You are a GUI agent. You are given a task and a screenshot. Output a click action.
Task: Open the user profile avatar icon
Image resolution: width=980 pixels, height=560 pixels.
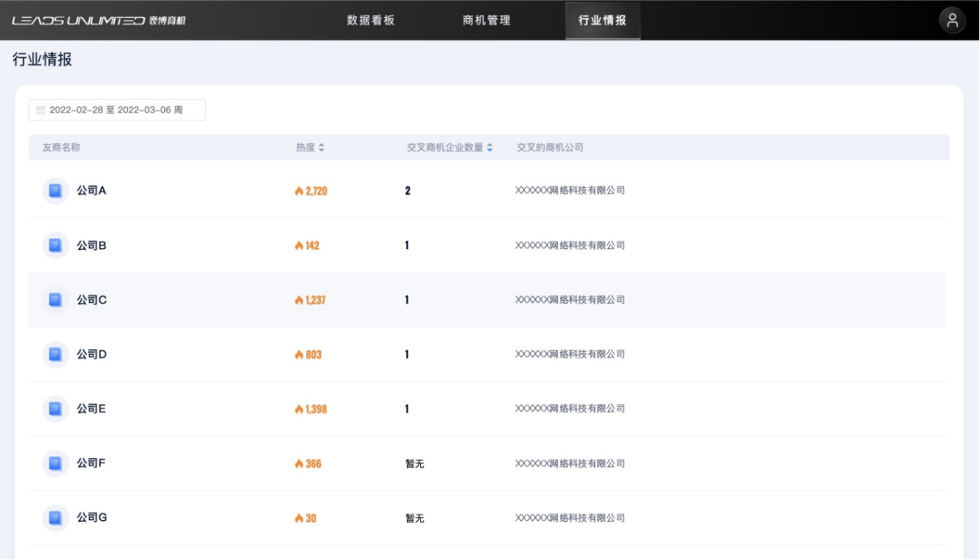952,20
